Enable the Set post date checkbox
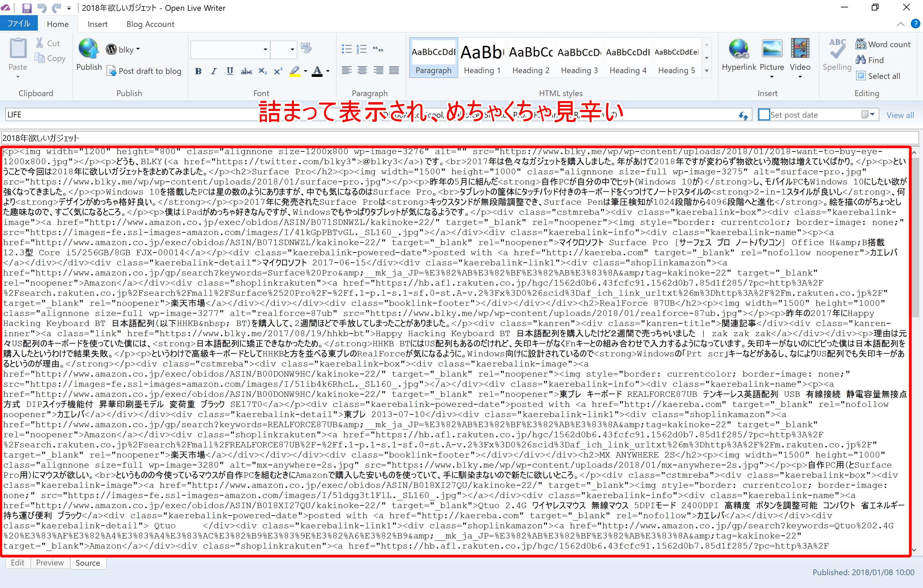This screenshot has width=923, height=588. 764,115
